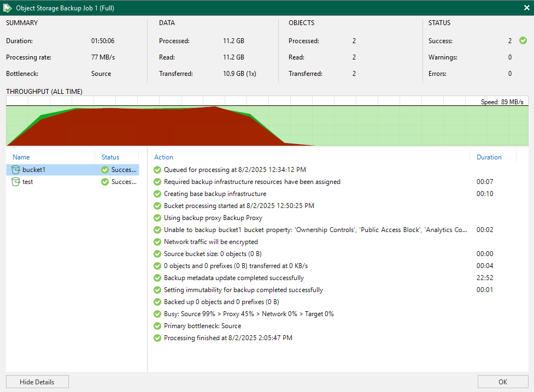Click the 00:04 duration value
Image resolution: width=534 pixels, height=392 pixels.
click(x=485, y=266)
